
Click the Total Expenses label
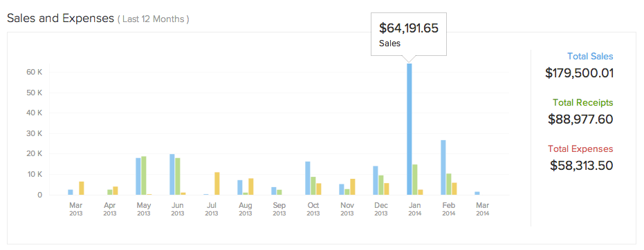(580, 148)
